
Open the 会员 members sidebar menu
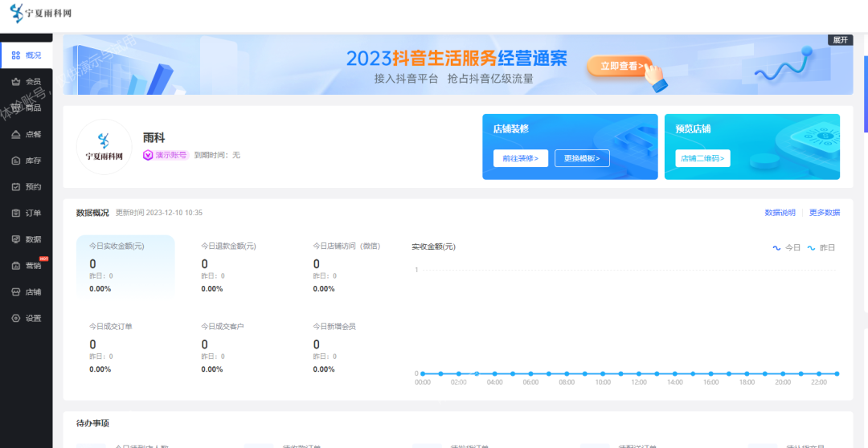[26, 81]
